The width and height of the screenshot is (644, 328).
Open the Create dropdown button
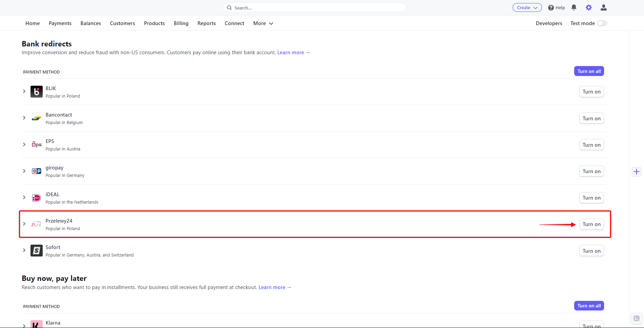527,8
